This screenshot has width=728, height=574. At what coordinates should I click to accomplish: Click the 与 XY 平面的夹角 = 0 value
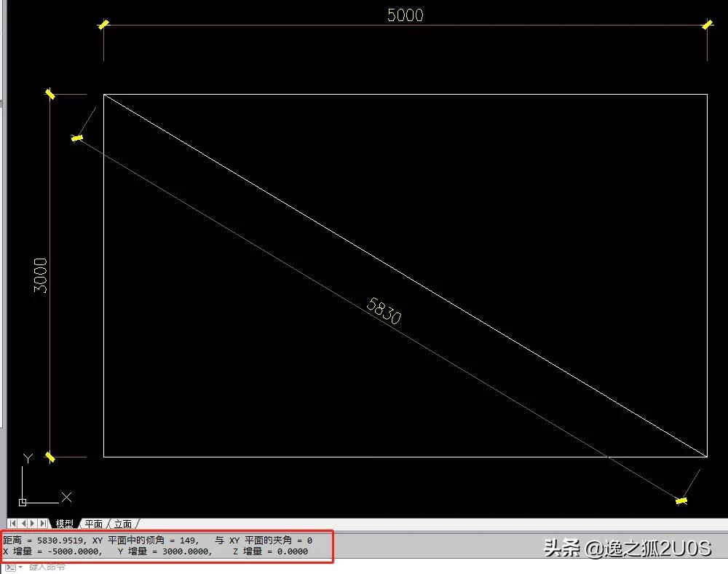(264, 540)
